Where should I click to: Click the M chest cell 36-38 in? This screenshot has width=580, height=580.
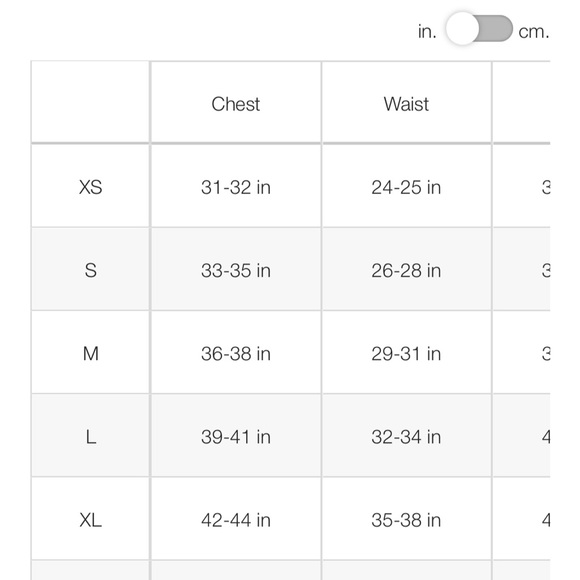(x=236, y=354)
